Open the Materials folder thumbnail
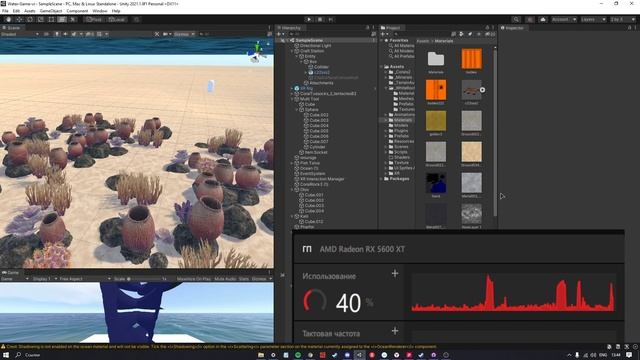This screenshot has height=360, width=640. click(436, 59)
